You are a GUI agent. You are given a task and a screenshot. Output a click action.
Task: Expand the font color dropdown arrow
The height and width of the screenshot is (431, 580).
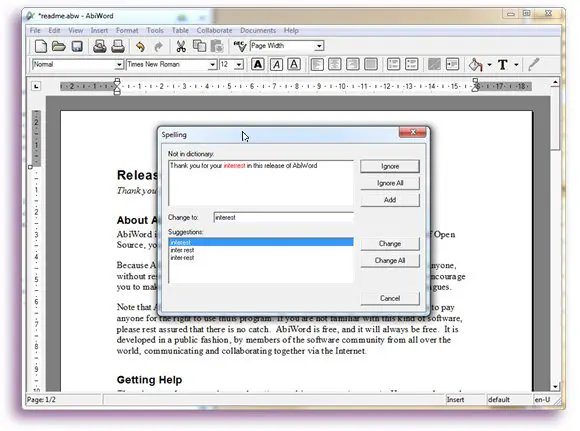pos(516,65)
